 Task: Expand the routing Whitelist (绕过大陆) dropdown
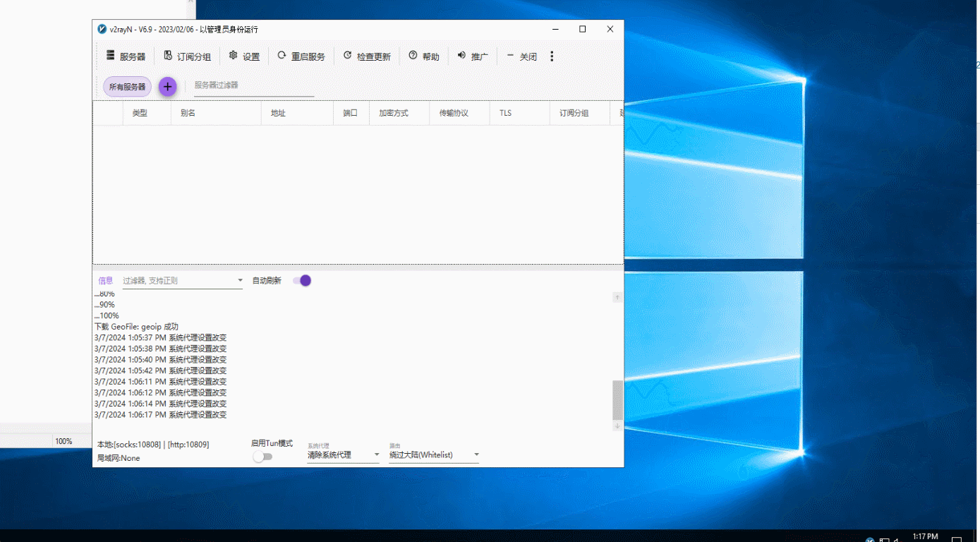click(476, 455)
